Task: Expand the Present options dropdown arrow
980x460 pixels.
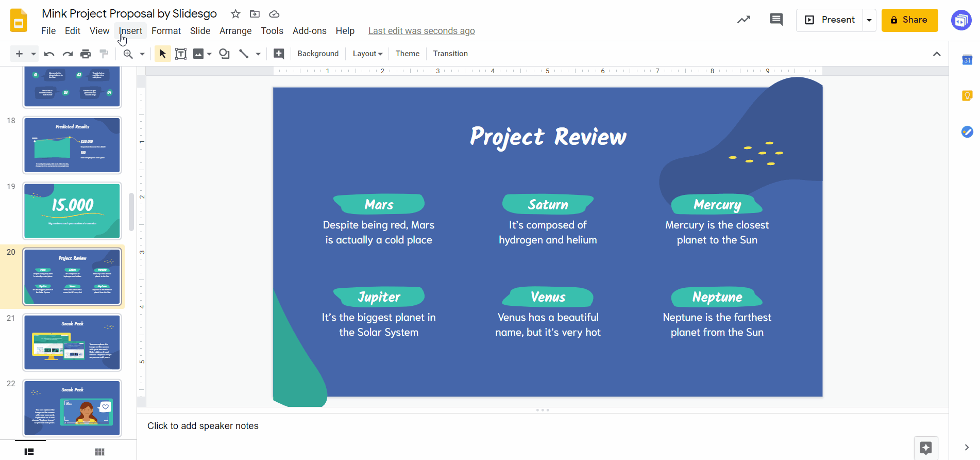Action: [869, 20]
